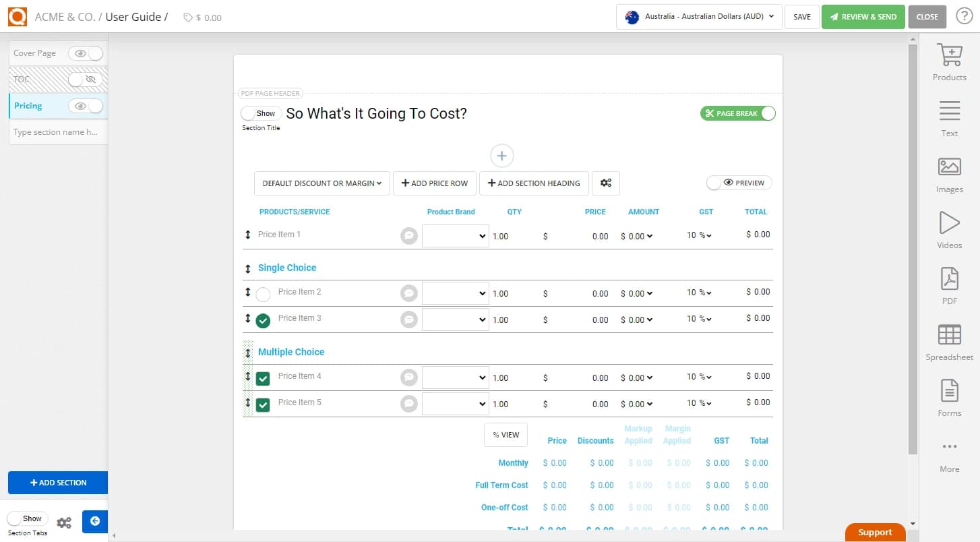The width and height of the screenshot is (980, 542).
Task: Click the Review & Send button
Action: 863,16
